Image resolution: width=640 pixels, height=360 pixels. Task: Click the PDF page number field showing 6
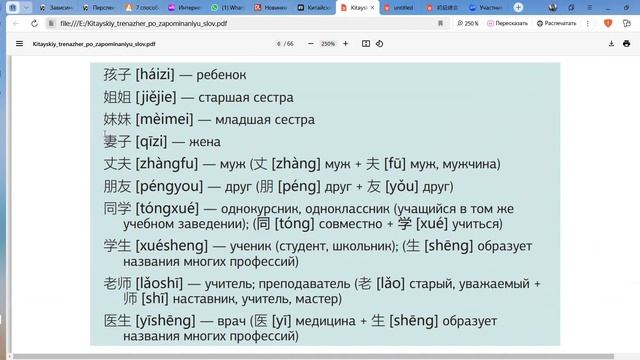tap(279, 44)
